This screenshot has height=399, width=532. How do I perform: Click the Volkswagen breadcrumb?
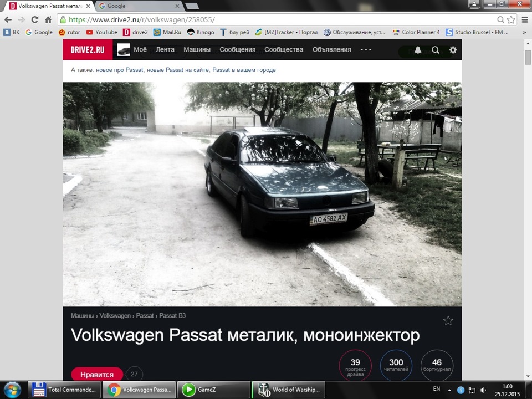115,315
